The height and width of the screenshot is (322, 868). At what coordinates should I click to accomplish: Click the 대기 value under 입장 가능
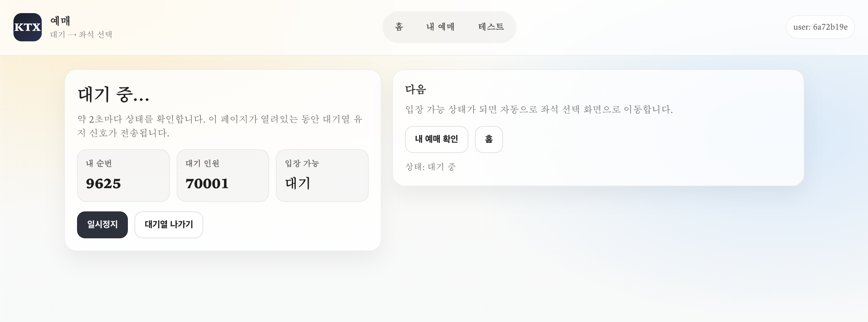click(297, 184)
